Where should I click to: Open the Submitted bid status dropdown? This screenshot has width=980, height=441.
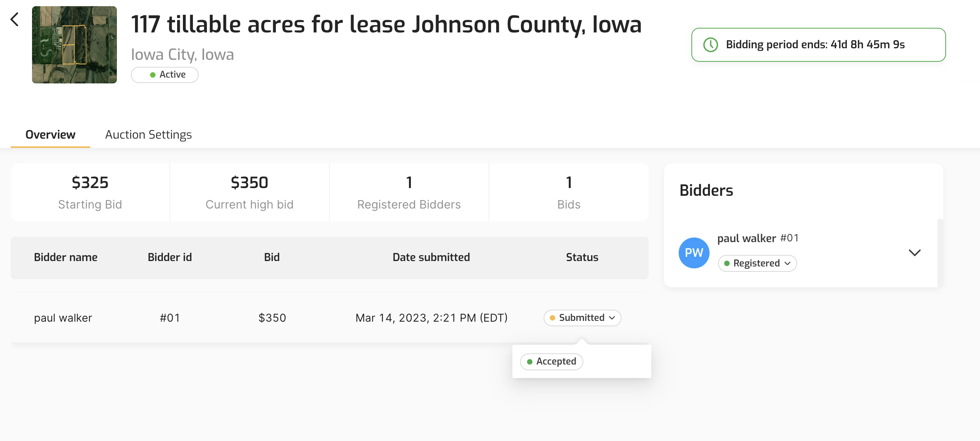point(582,318)
